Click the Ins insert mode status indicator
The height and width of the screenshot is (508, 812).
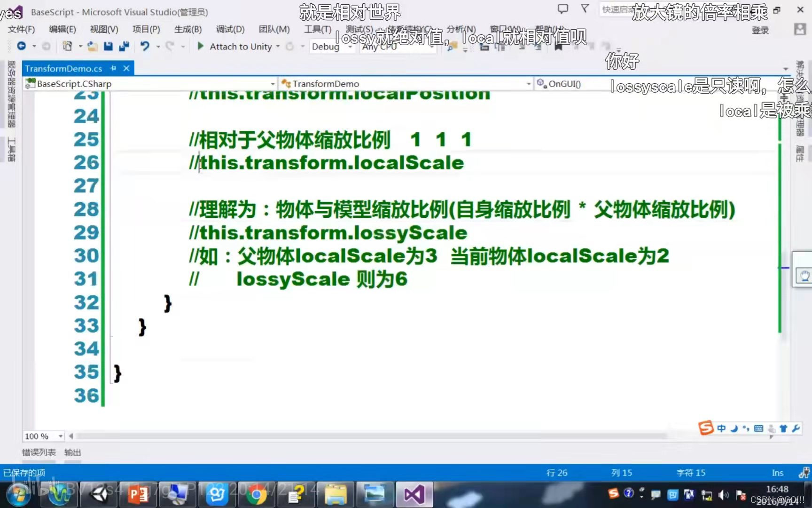coord(778,473)
